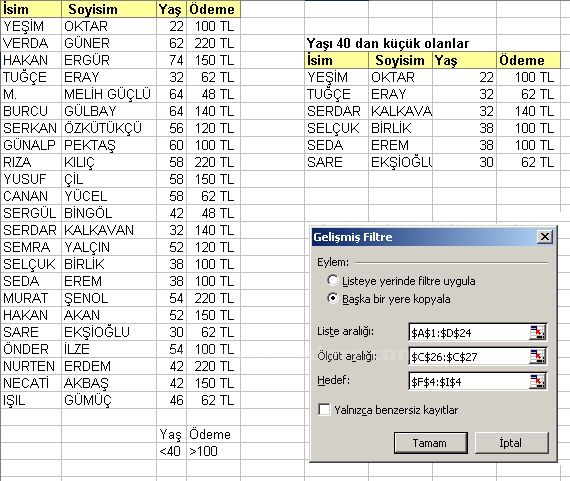Select Ödeme header in filtered results

point(528,60)
